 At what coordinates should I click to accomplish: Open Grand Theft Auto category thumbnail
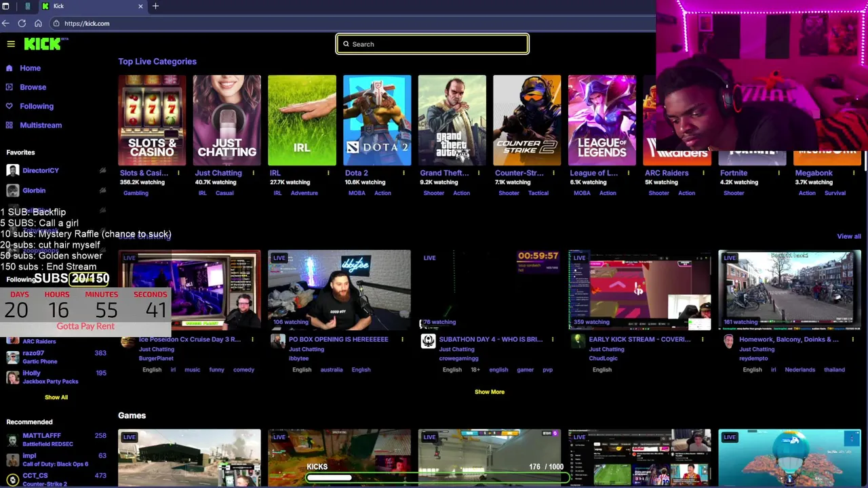(x=452, y=120)
